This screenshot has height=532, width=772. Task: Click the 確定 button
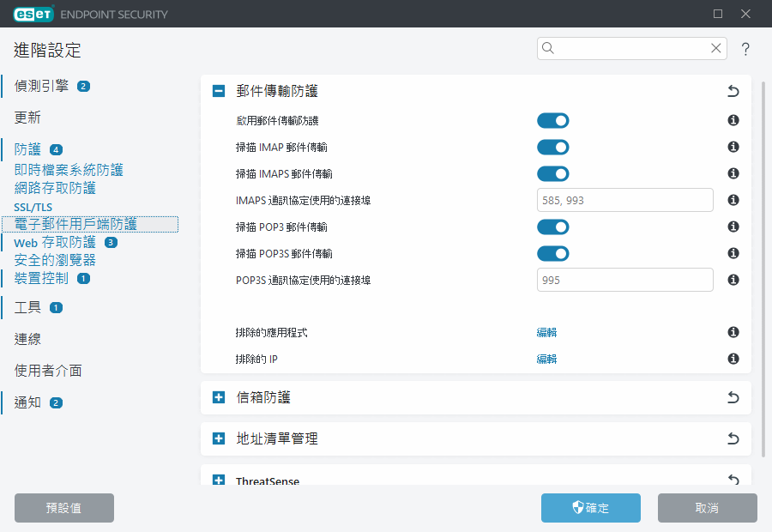coord(590,508)
